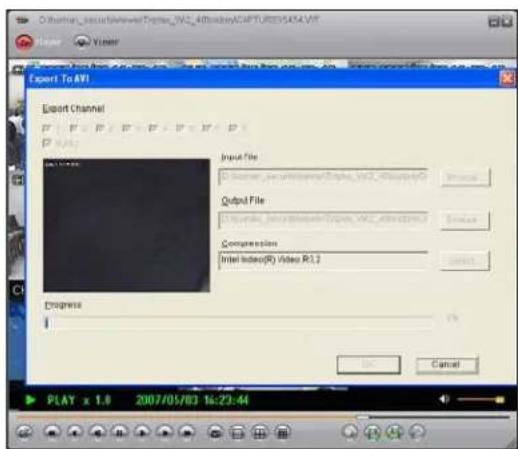Screen dimensions: 518x449
Task: Click the fast-rewind icon, second in the bottom toolbar
Action: tap(52, 432)
